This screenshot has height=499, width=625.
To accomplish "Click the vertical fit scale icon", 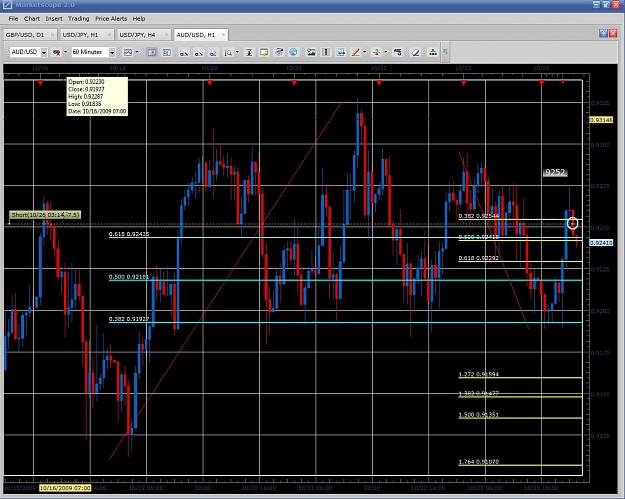I will coord(249,52).
